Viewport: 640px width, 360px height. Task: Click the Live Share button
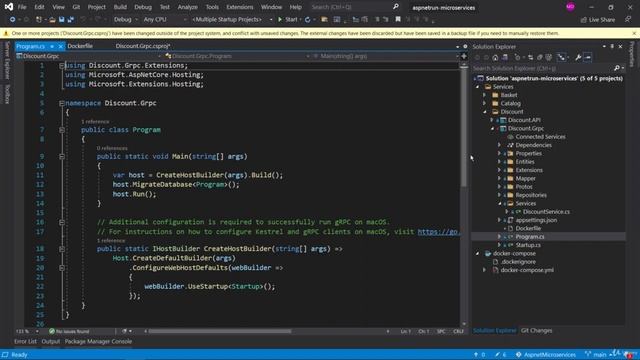(x=598, y=19)
